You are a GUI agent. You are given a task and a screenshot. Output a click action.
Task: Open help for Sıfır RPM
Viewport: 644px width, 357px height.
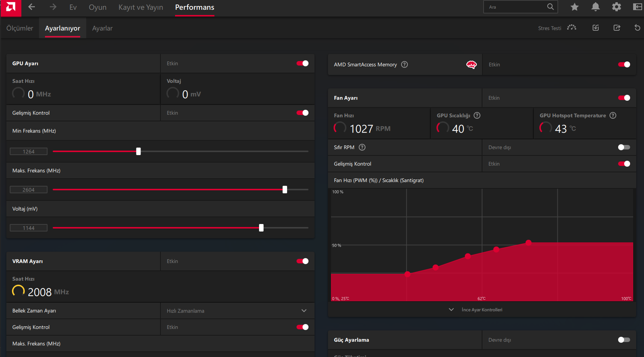[362, 147]
